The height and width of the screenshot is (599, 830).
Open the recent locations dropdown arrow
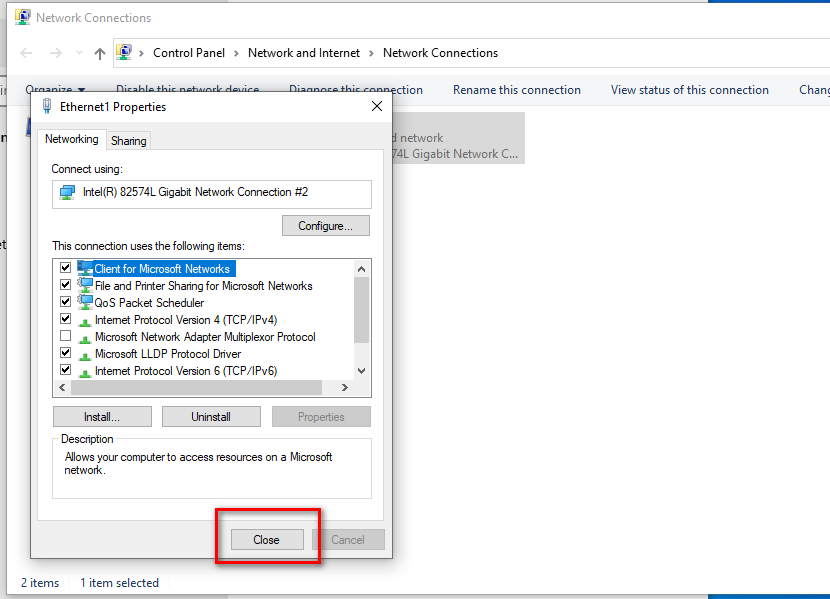pyautogui.click(x=79, y=52)
